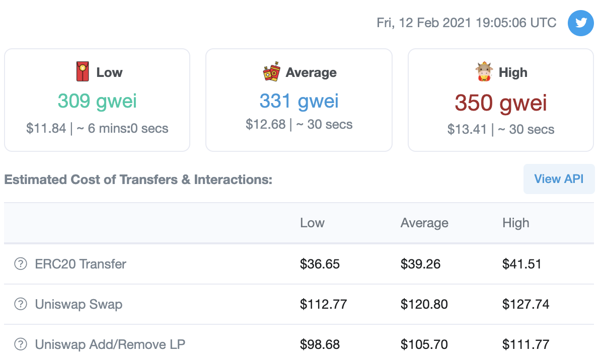
Task: Select the Uniswap Swap row label
Action: click(x=79, y=304)
